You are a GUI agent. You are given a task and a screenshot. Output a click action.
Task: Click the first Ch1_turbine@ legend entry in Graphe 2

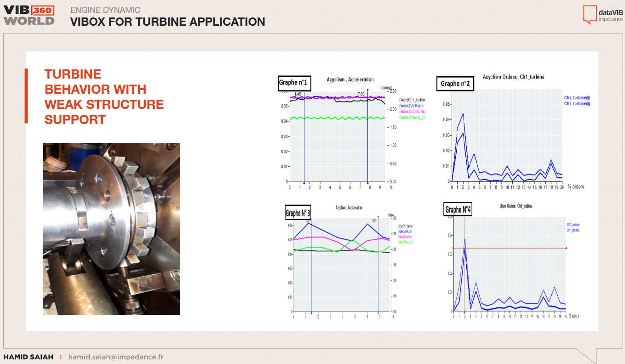(x=577, y=97)
